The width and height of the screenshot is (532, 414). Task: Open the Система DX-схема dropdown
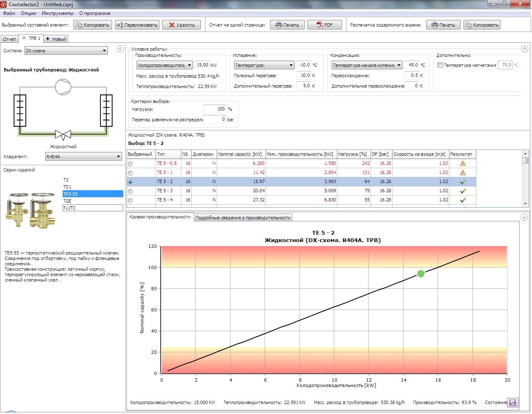pos(66,51)
